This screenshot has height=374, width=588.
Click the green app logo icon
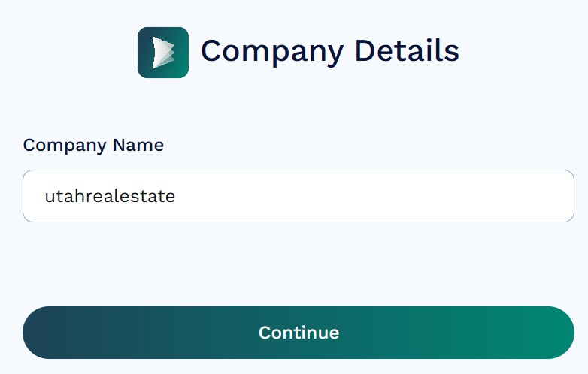coord(163,53)
